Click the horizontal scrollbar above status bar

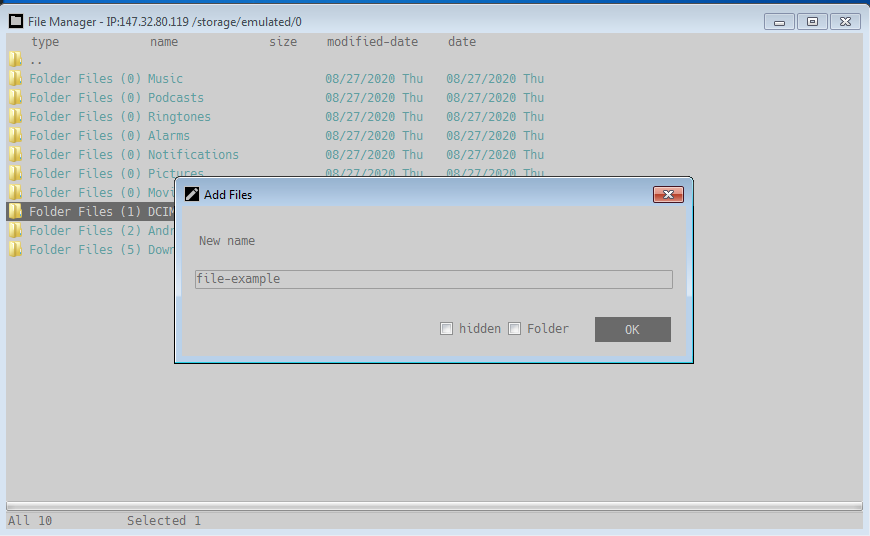[434, 506]
